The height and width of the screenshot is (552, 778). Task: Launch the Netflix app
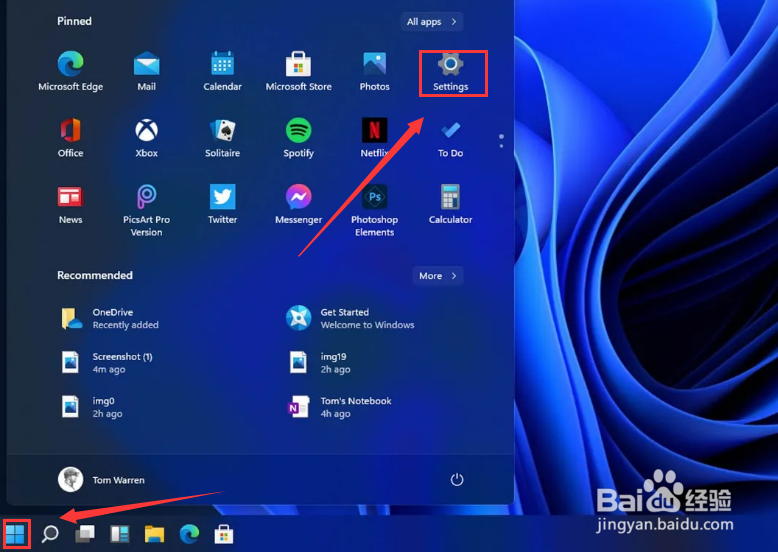coord(374,137)
